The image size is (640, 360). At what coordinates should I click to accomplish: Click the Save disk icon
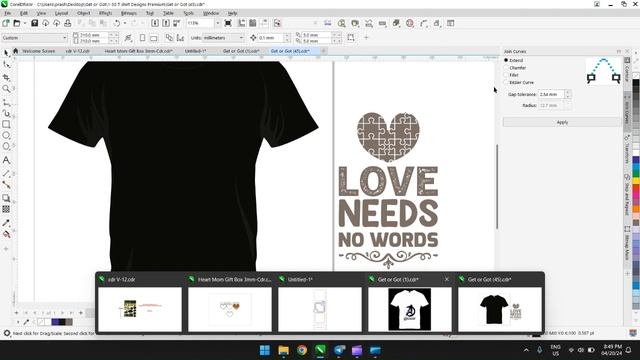[x=35, y=23]
